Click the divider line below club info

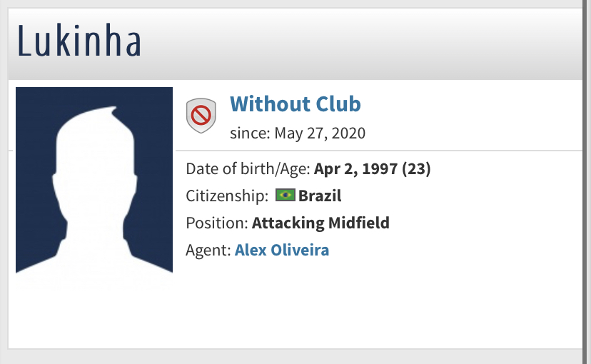point(378,151)
